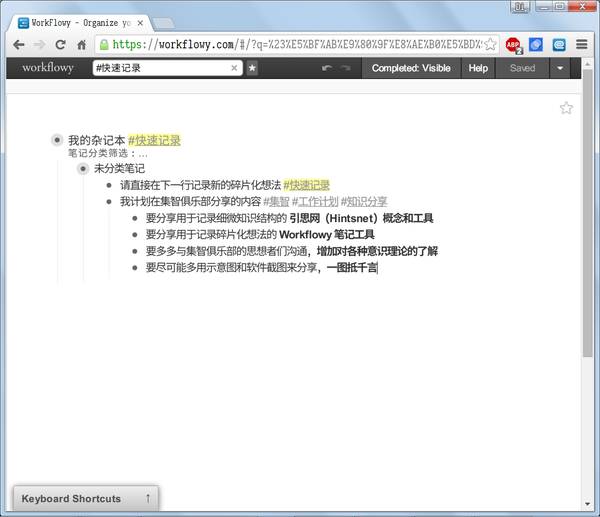This screenshot has height=517, width=600.
Task: Click the #快速记录 tag in 碎片化想法 line
Action: pyautogui.click(x=306, y=185)
